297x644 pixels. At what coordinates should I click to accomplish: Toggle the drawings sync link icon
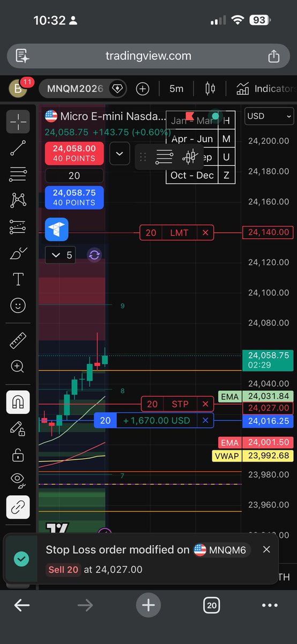(18, 507)
